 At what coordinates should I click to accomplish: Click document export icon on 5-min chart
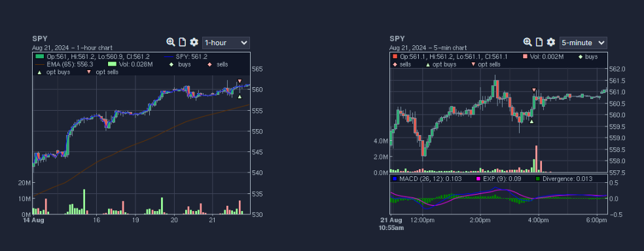540,42
